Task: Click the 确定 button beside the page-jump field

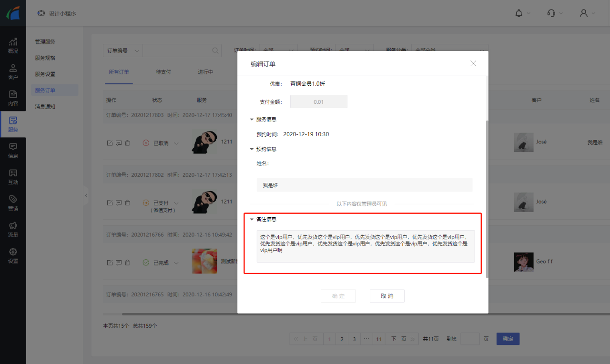Action: [x=508, y=339]
